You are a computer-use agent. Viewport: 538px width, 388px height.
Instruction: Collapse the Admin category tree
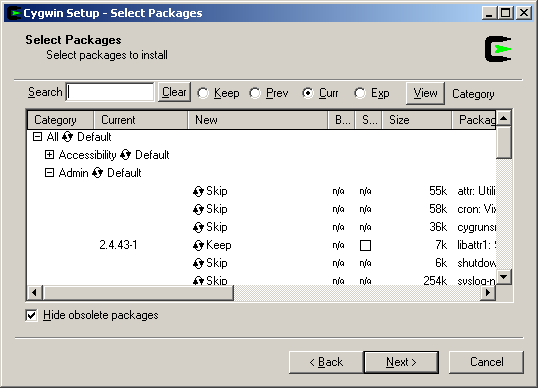click(49, 173)
